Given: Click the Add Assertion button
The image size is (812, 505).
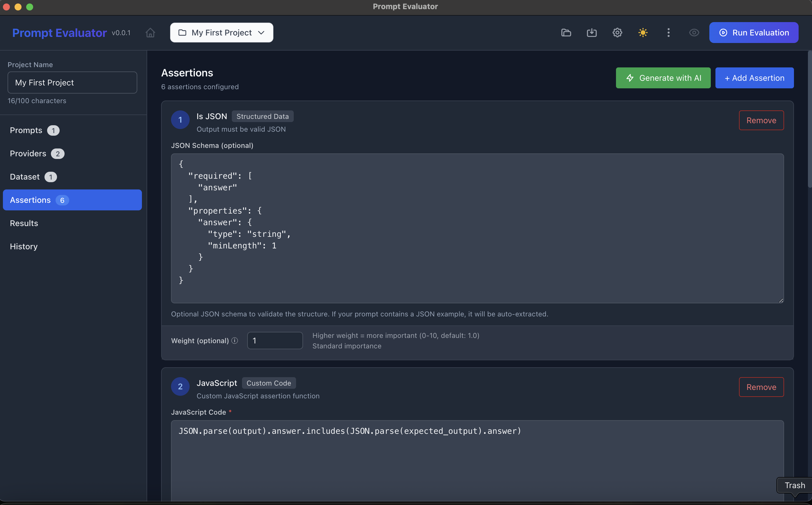Looking at the screenshot, I should click(754, 78).
